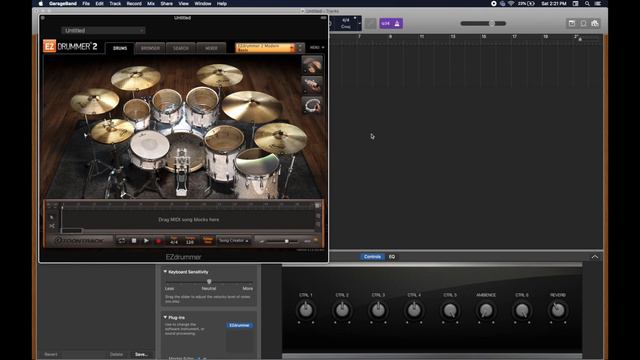Open the Help menu
The width and height of the screenshot is (640, 360).
[x=222, y=3]
